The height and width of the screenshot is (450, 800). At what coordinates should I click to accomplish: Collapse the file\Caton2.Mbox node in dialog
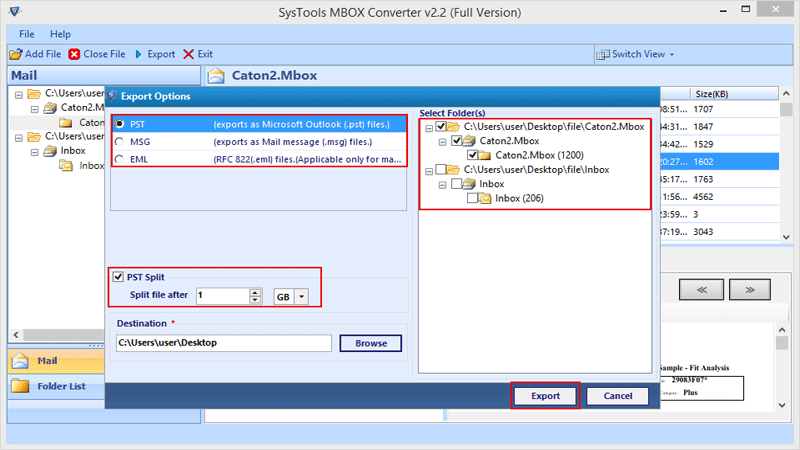click(429, 128)
